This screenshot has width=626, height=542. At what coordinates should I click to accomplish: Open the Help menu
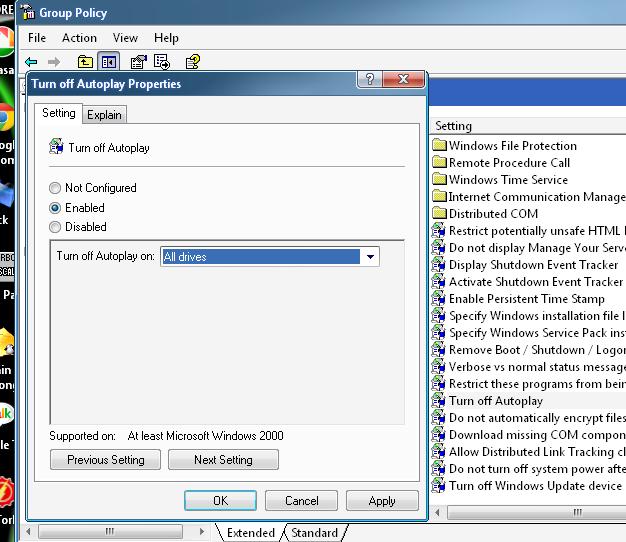coord(166,38)
